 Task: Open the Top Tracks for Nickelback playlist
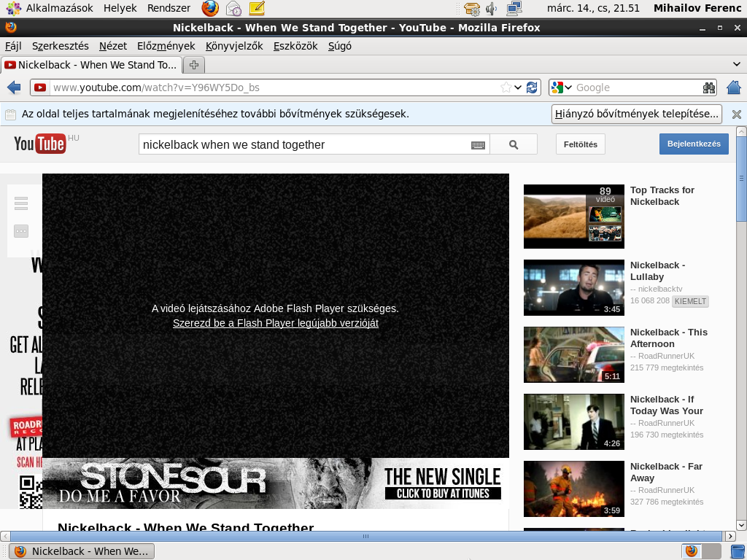(x=662, y=195)
